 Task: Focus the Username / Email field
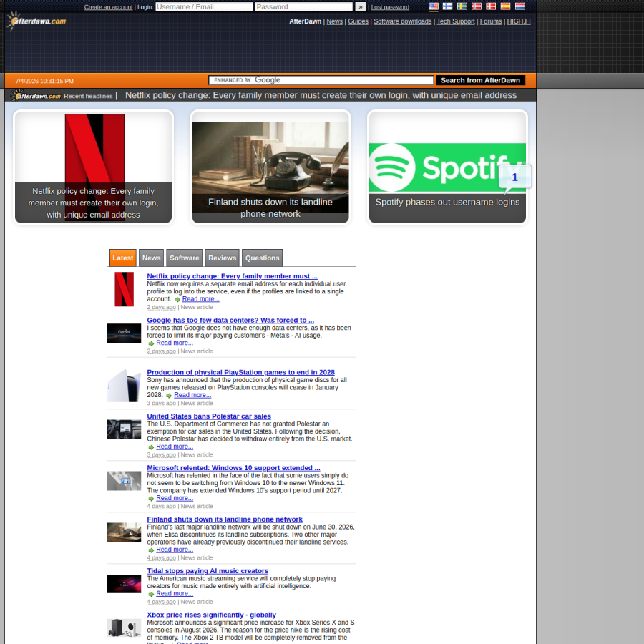point(204,7)
